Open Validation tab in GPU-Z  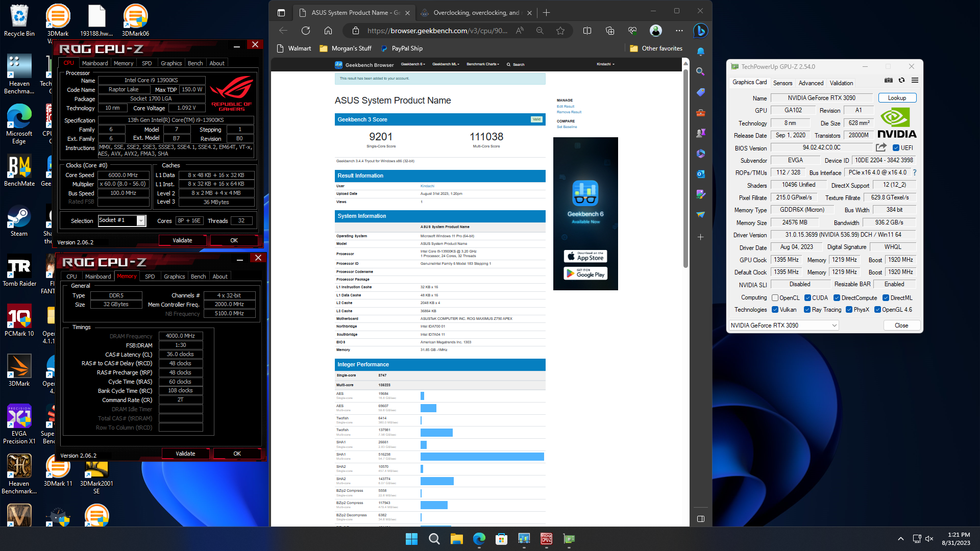[841, 83]
